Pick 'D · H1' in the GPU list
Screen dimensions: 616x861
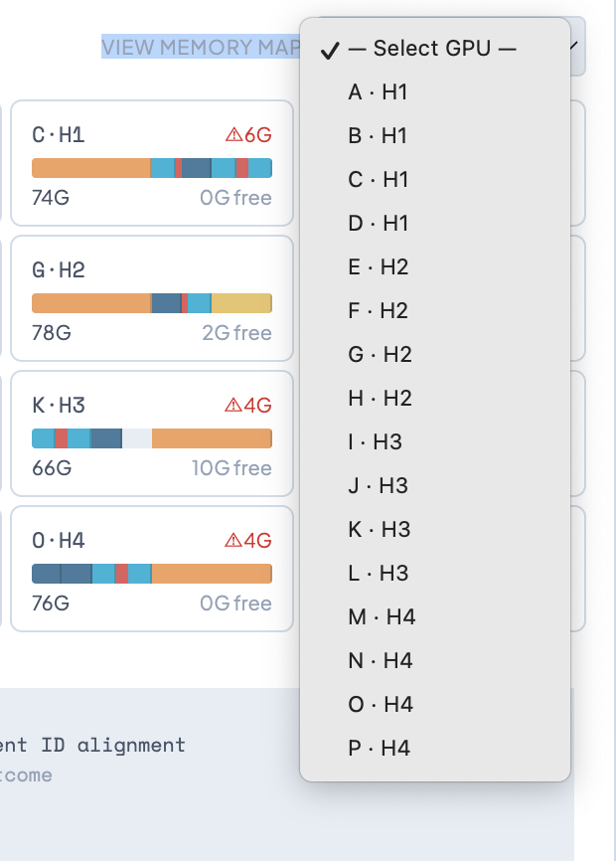[379, 224]
